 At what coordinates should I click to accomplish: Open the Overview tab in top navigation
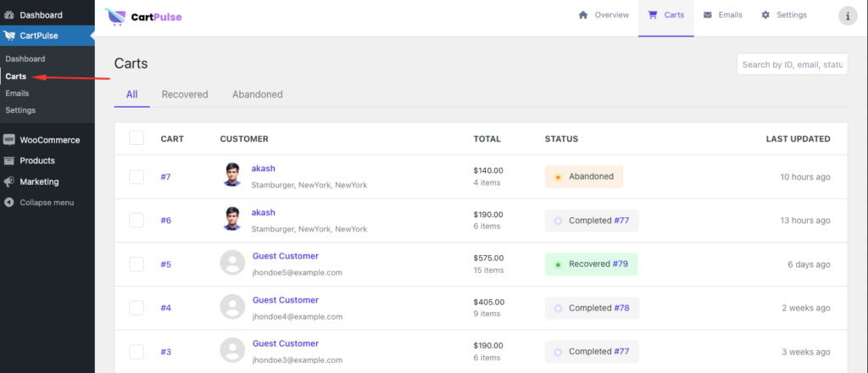[x=604, y=15]
